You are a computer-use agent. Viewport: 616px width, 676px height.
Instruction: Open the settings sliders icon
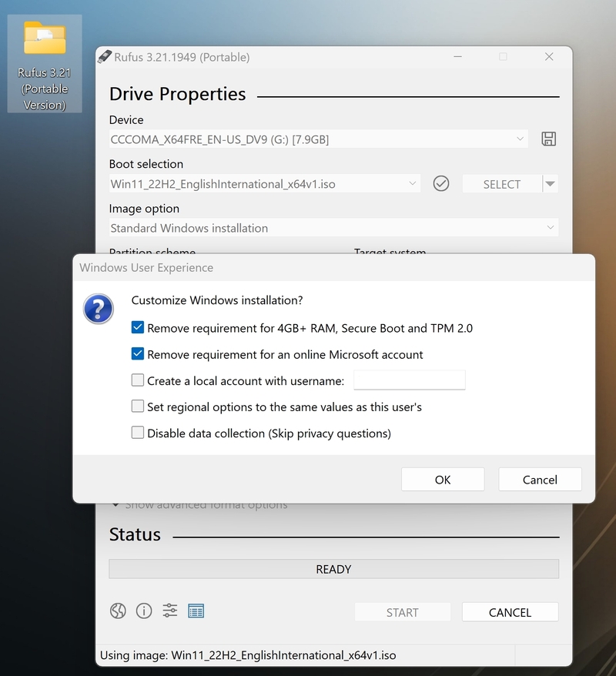tap(170, 611)
